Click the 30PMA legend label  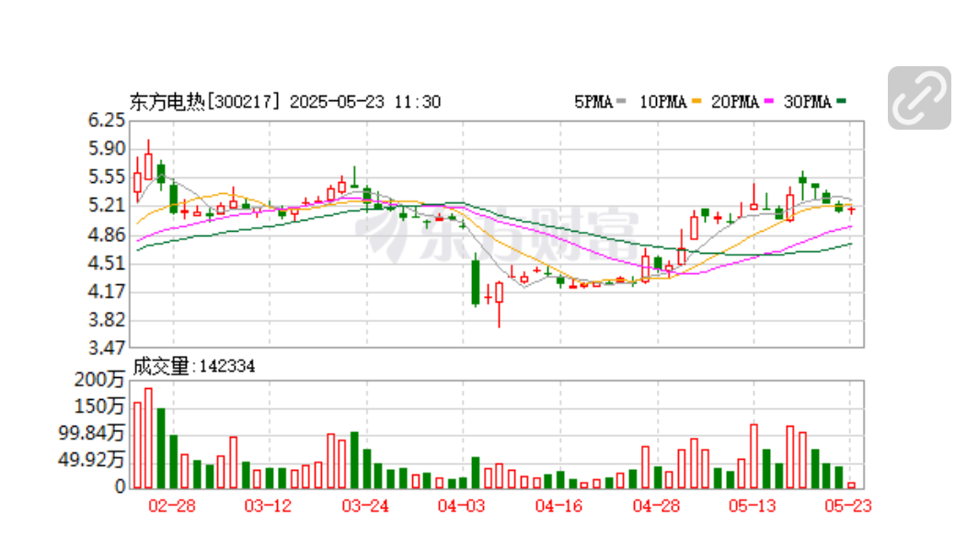coord(807,102)
